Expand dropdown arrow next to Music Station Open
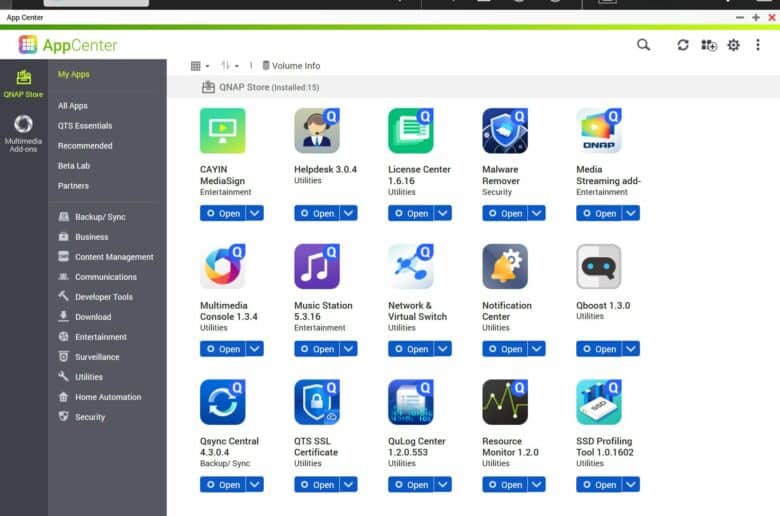 [349, 349]
